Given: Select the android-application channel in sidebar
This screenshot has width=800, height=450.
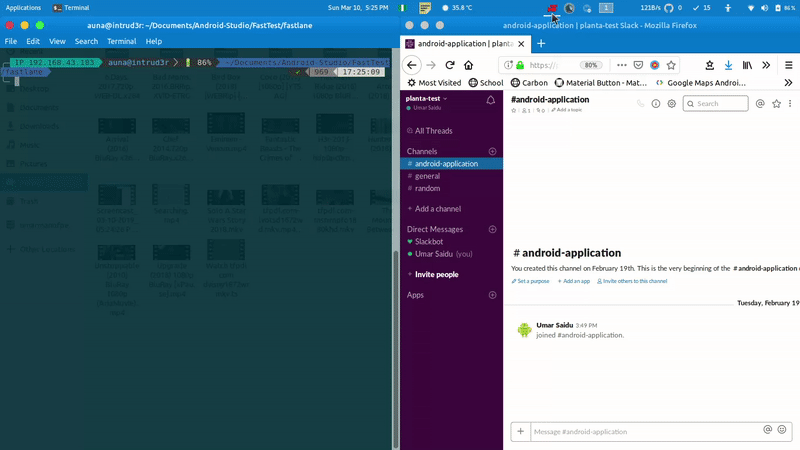Looking at the screenshot, I should coord(452,164).
